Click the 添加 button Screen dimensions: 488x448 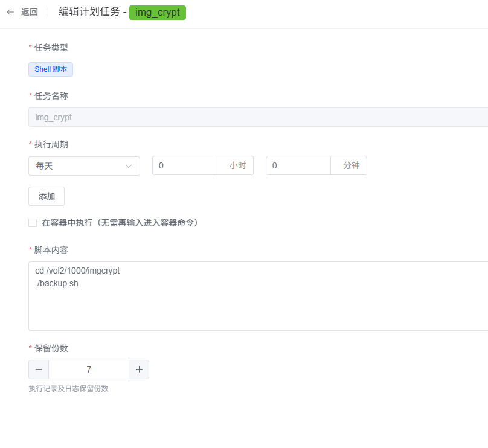point(47,196)
